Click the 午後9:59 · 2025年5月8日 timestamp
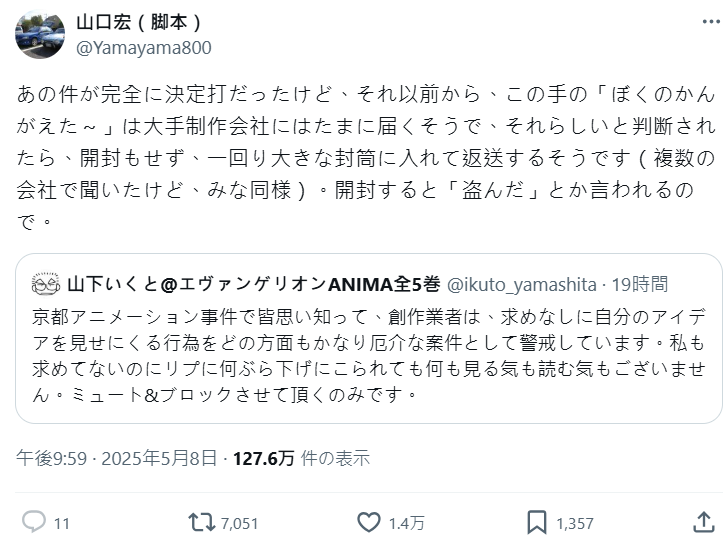 116,458
